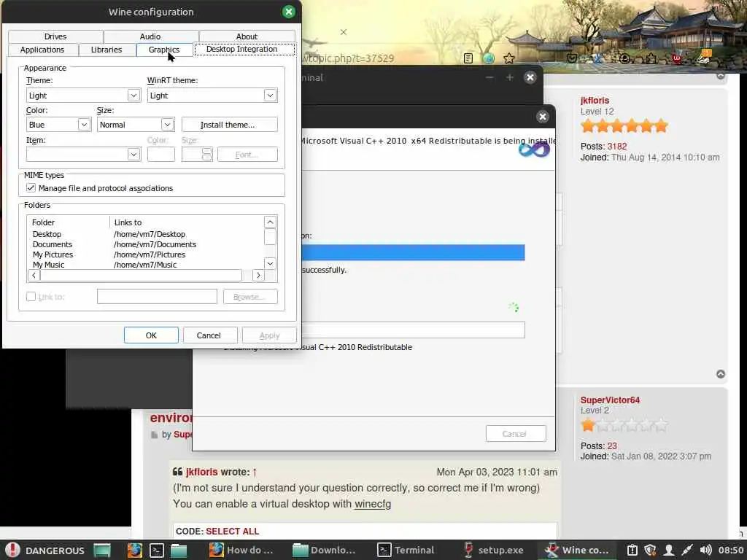Viewport: 747px width, 560px height.
Task: Click the Pocket save icon in Firefox
Action: [572, 58]
